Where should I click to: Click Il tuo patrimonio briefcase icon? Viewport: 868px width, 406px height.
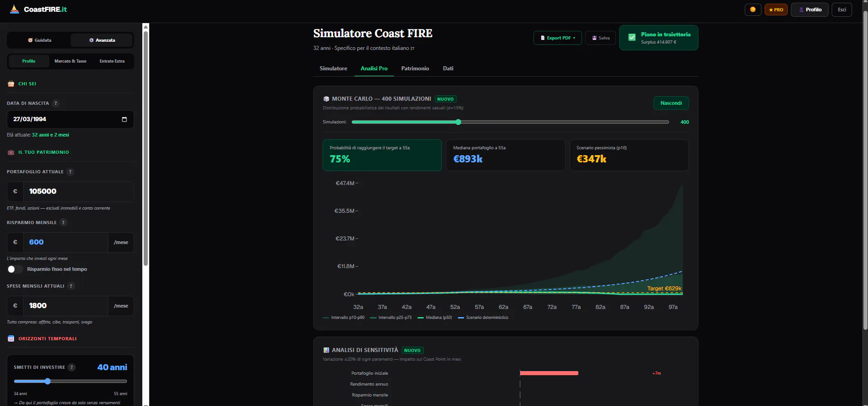click(11, 152)
